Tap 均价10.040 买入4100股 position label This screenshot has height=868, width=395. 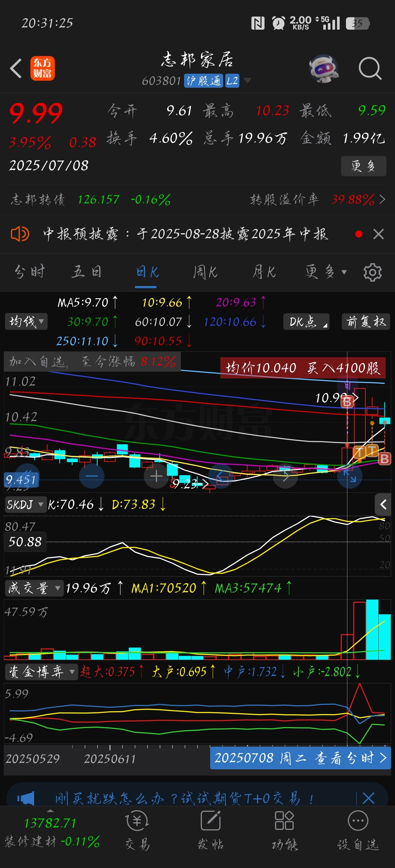tap(302, 367)
